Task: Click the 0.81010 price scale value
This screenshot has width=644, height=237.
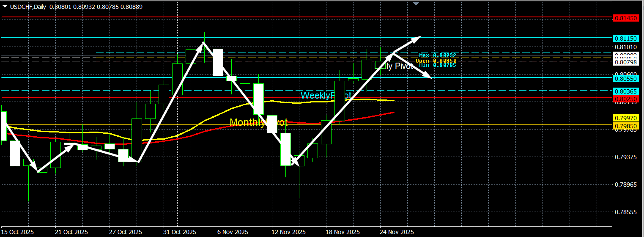Action: click(x=626, y=47)
